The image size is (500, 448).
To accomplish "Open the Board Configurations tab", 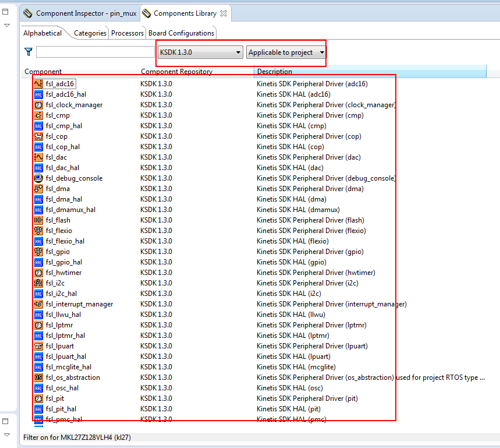I will [181, 33].
